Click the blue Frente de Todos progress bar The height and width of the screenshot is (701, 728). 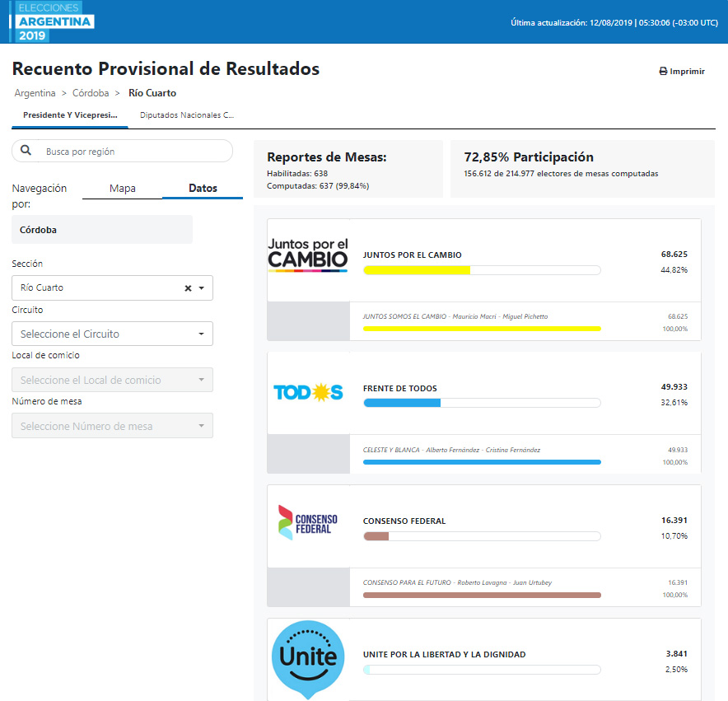pyautogui.click(x=482, y=403)
